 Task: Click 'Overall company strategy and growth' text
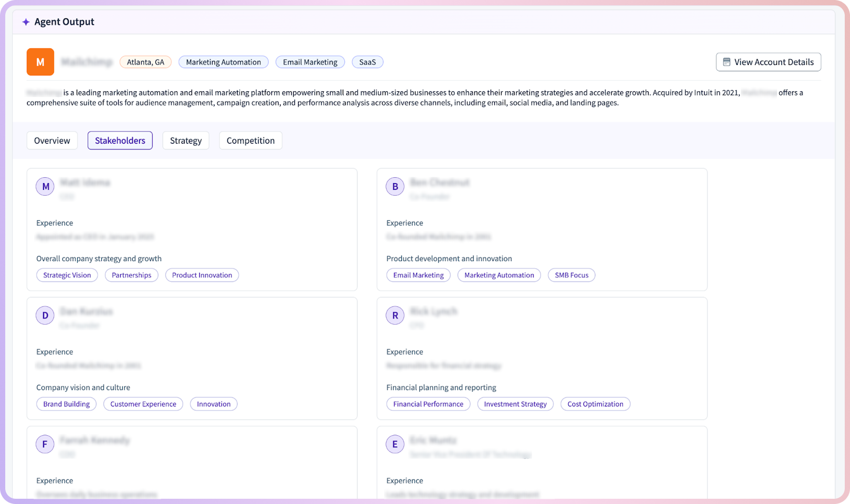click(x=99, y=259)
